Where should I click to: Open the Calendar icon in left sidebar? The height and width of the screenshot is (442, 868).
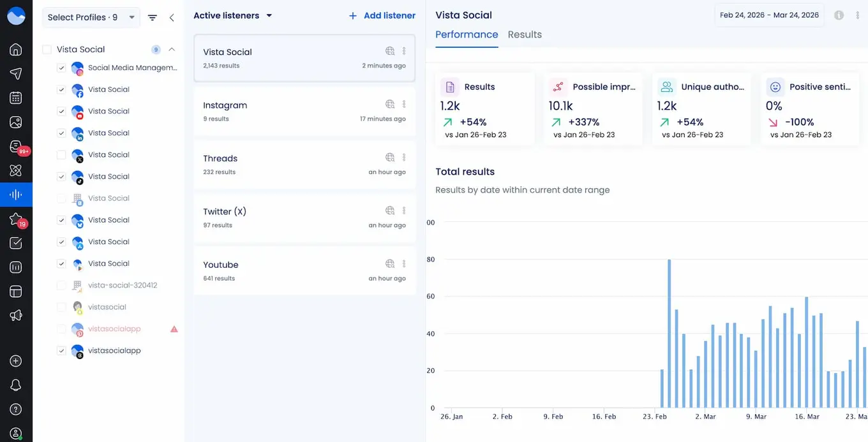[x=15, y=97]
